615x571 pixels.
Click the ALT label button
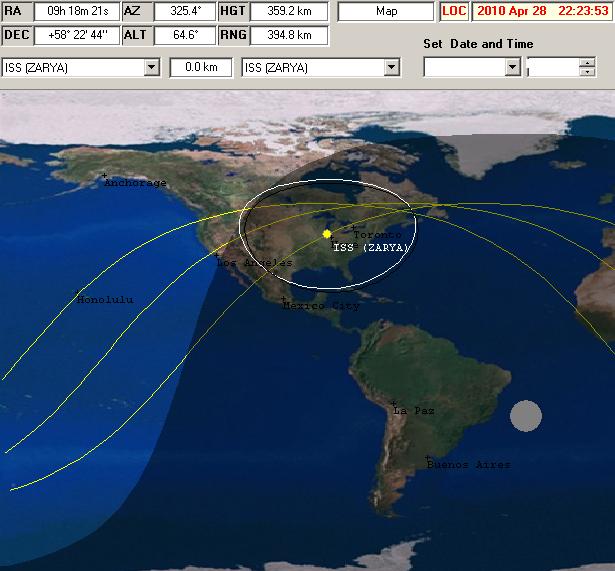click(136, 35)
